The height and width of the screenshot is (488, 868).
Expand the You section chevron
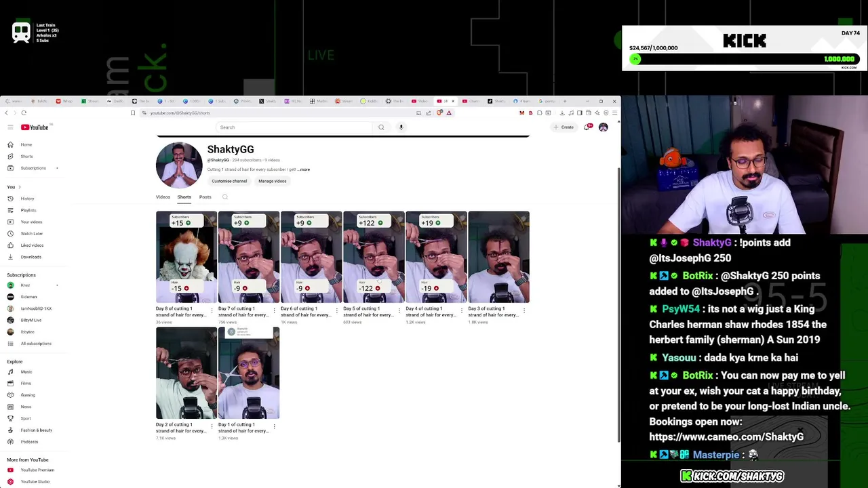point(19,187)
